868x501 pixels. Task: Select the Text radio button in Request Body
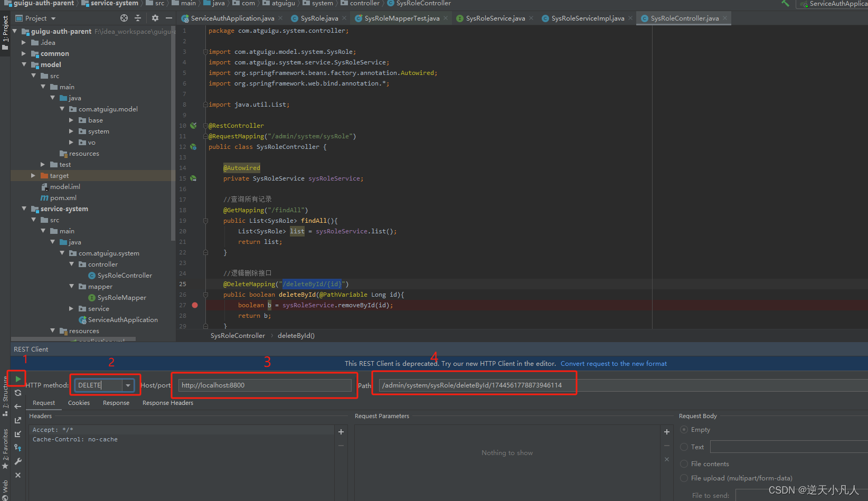click(684, 447)
